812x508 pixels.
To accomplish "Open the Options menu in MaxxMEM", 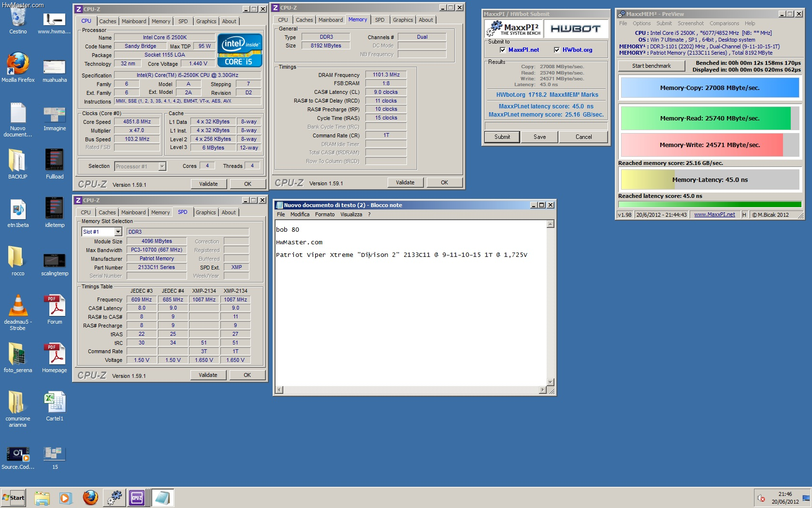I will click(642, 23).
